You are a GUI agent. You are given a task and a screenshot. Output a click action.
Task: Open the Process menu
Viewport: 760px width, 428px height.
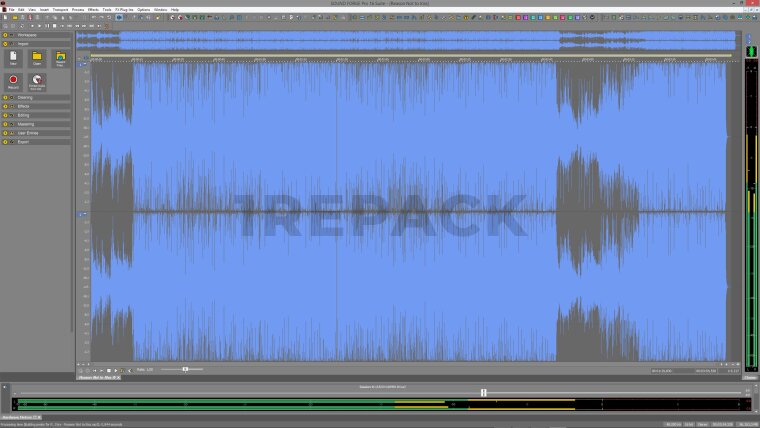click(78, 9)
